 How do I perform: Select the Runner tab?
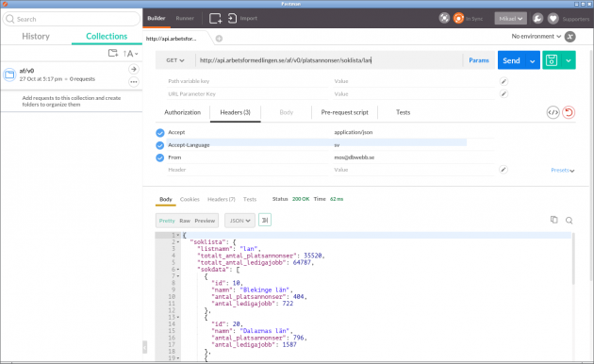(185, 18)
